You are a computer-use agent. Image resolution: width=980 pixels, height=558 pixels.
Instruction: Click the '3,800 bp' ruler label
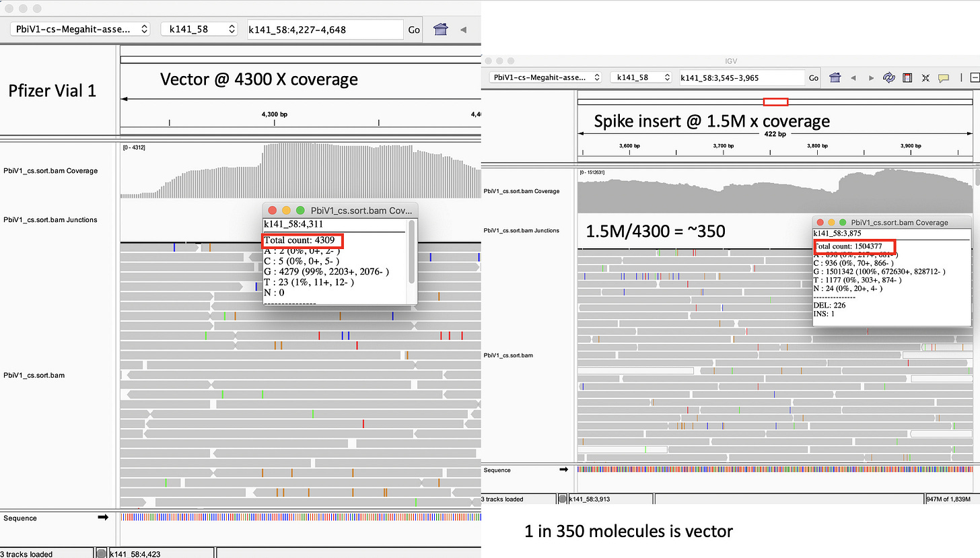pyautogui.click(x=816, y=145)
